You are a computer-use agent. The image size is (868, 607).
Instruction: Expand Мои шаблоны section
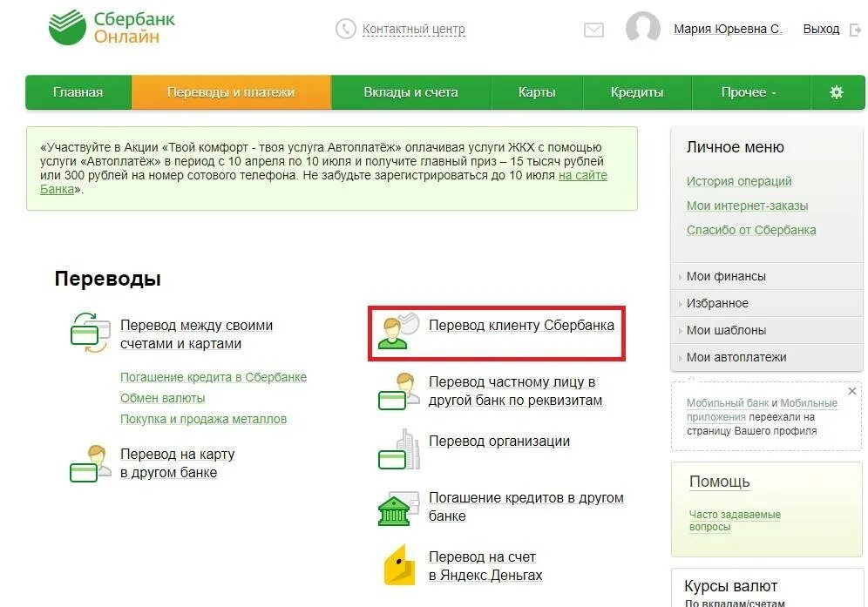tap(767, 330)
